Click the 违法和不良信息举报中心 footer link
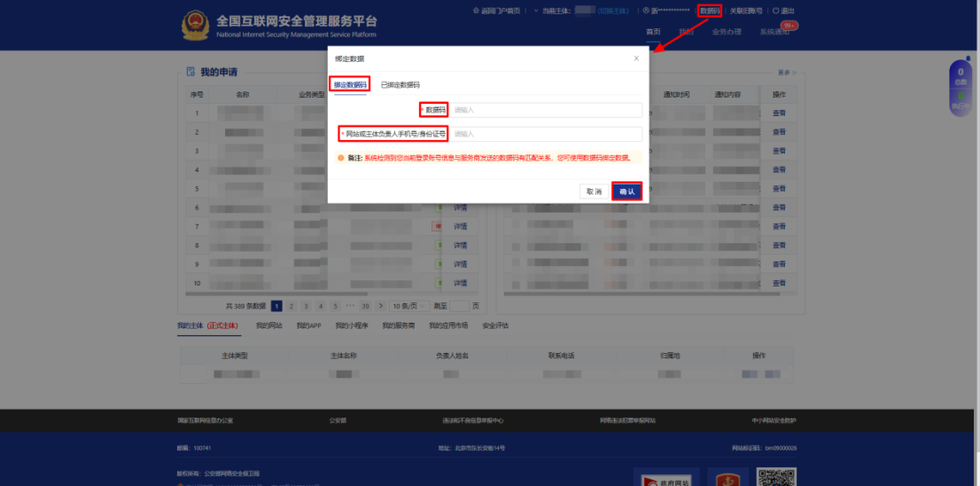The image size is (980, 486). point(472,421)
